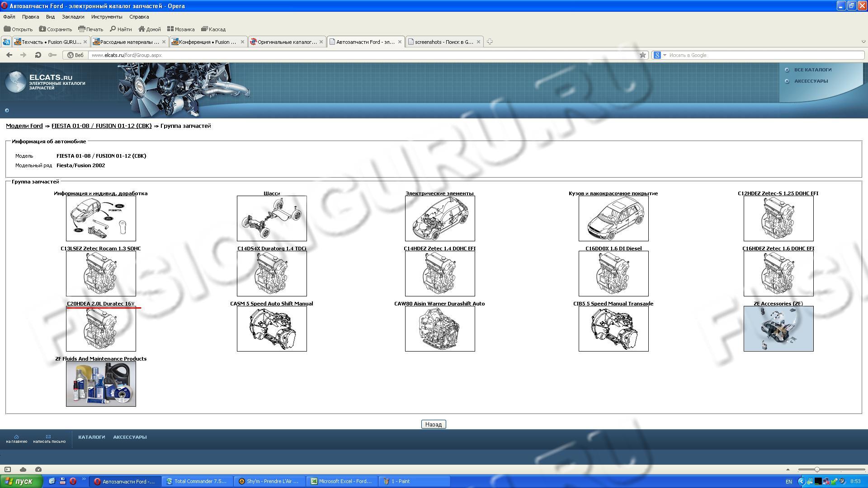Switch to Microsoft Excel in taskbar
Viewport: 868px width, 488px height.
(342, 481)
